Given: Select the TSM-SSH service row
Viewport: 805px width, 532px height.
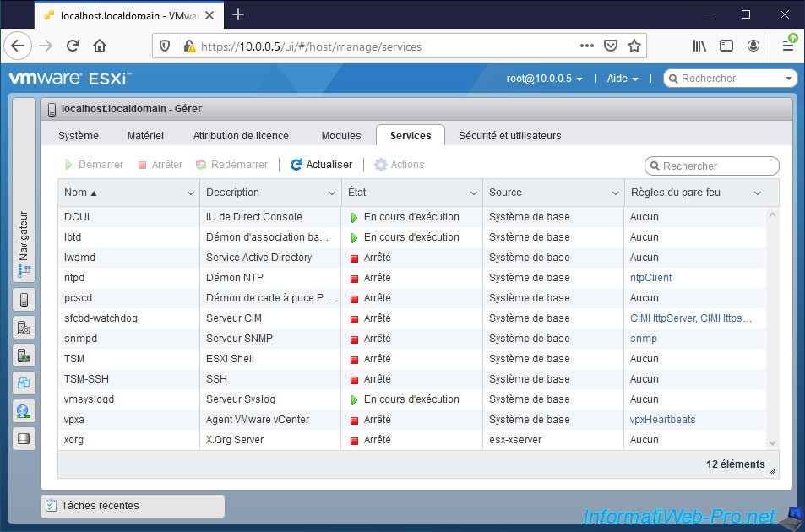Looking at the screenshot, I should (411, 379).
